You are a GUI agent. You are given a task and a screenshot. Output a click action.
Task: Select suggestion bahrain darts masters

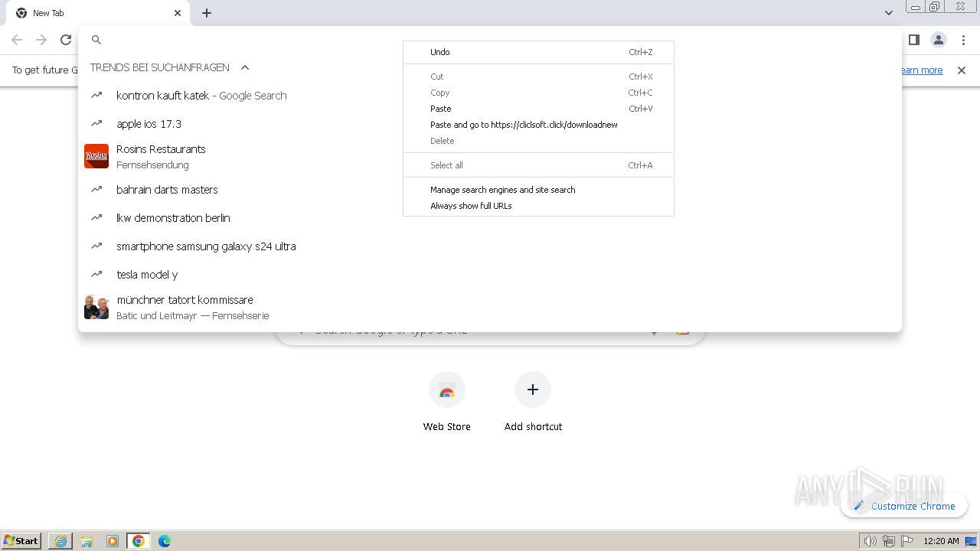(x=490, y=190)
